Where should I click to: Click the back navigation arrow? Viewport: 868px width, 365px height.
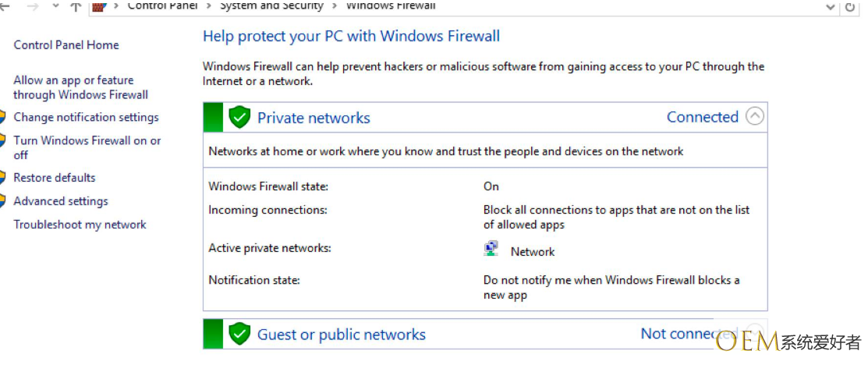point(5,6)
